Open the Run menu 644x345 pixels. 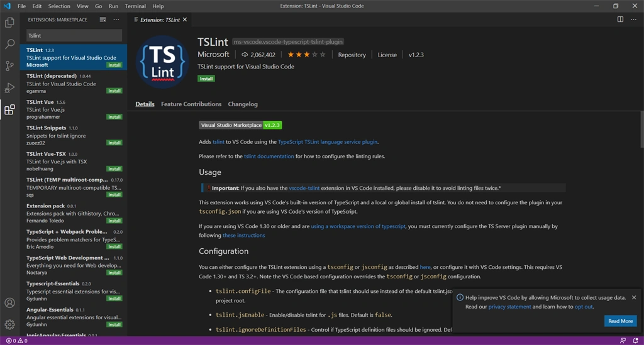113,6
